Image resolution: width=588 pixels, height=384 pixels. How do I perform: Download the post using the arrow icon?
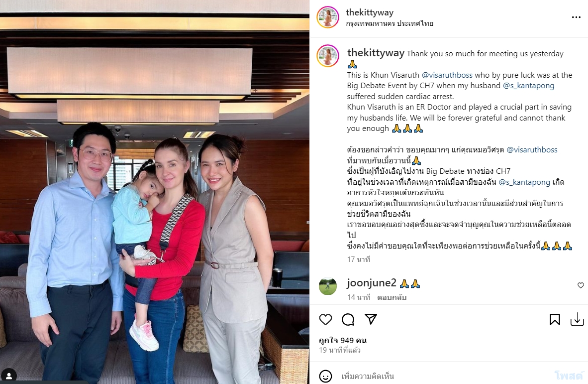pos(577,320)
